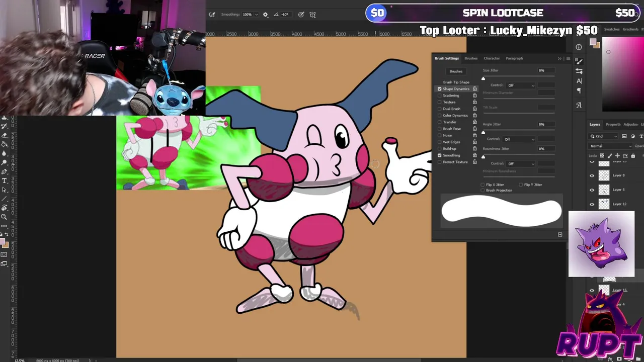Open the Normal blend mode dropdown

610,146
